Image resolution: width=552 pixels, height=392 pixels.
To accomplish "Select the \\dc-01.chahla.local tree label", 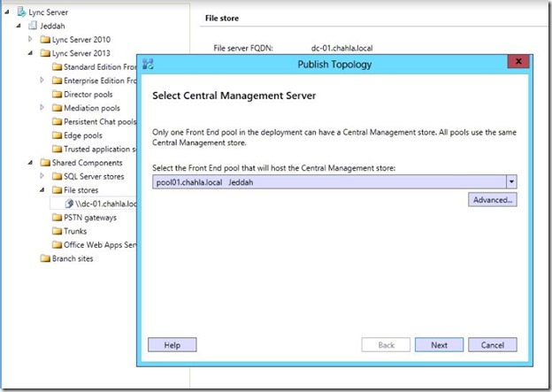I will point(105,204).
